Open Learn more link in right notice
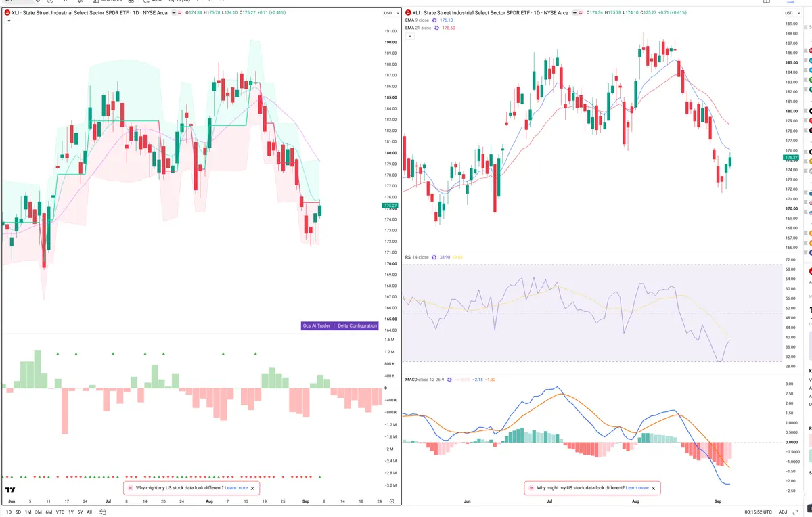Image resolution: width=812 pixels, height=517 pixels. point(637,487)
